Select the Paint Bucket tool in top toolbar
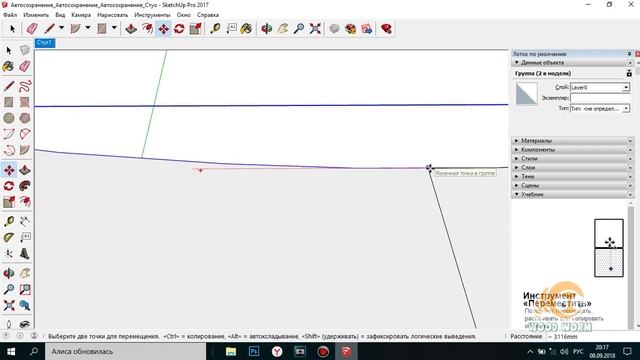 (246, 29)
